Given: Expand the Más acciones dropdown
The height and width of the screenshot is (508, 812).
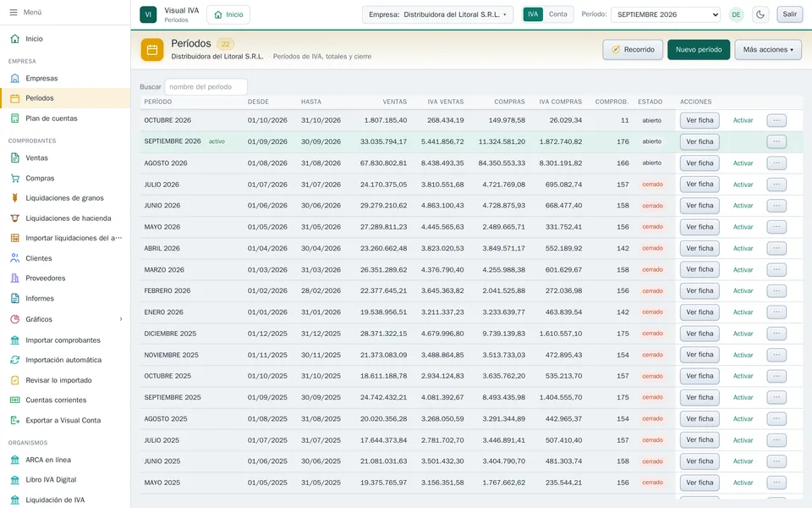Looking at the screenshot, I should pos(768,50).
